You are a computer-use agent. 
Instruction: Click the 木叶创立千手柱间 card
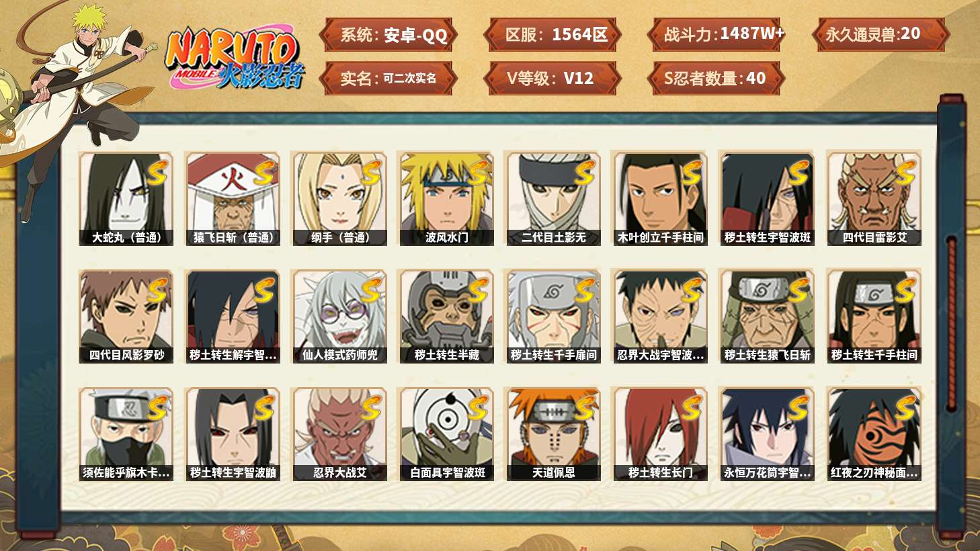coord(660,198)
